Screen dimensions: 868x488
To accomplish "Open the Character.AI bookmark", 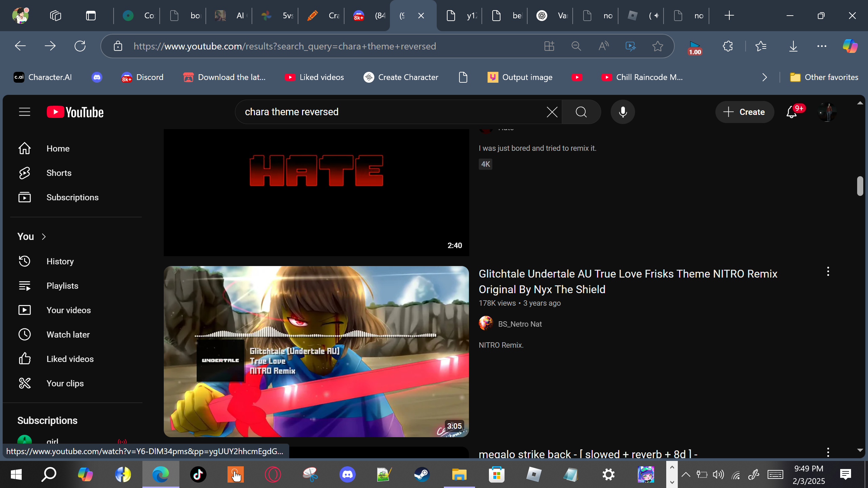I will click(x=43, y=77).
